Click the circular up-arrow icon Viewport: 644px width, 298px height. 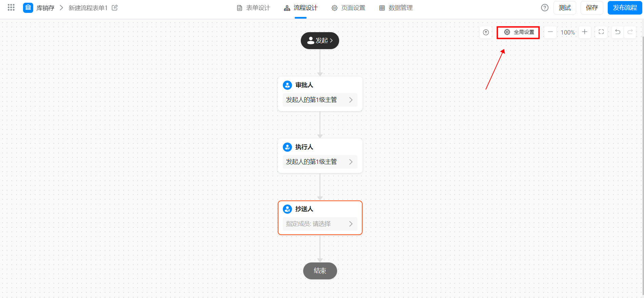coord(486,32)
